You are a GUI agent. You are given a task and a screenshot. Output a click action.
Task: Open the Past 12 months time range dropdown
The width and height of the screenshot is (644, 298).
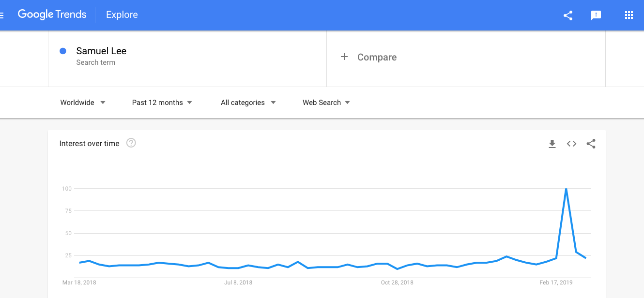coord(162,103)
